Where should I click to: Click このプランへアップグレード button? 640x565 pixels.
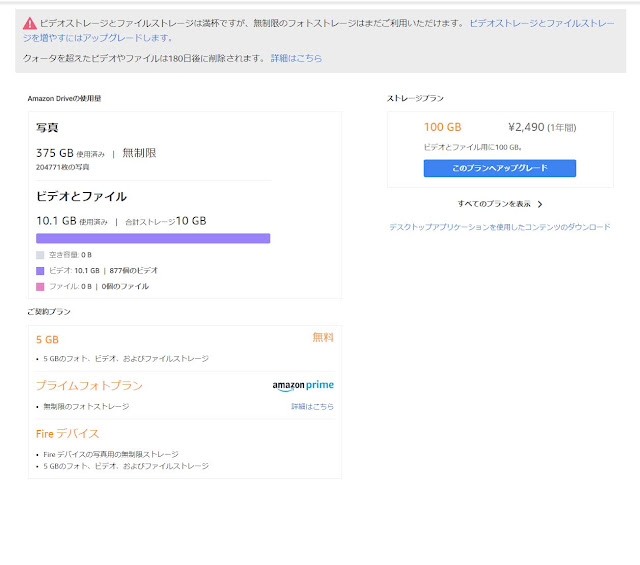point(500,168)
